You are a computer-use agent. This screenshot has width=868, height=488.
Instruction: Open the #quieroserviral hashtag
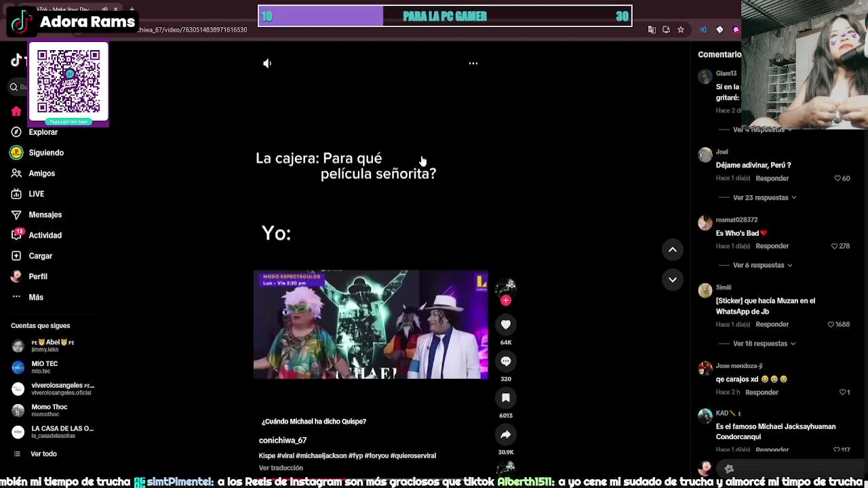pyautogui.click(x=413, y=456)
